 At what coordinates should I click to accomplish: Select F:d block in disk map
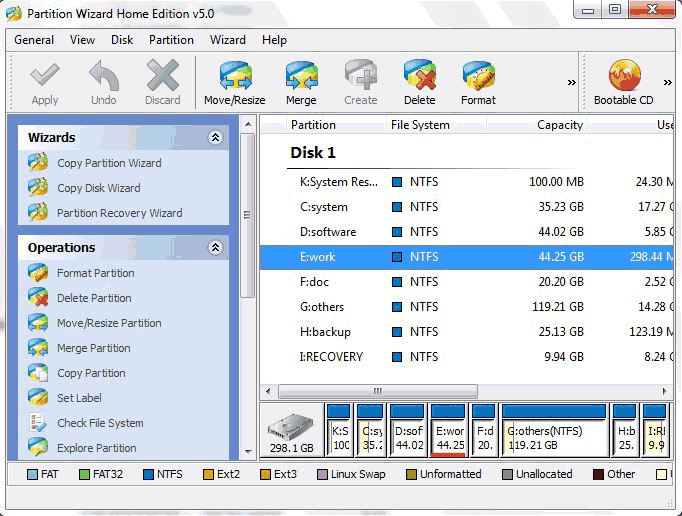(x=484, y=430)
